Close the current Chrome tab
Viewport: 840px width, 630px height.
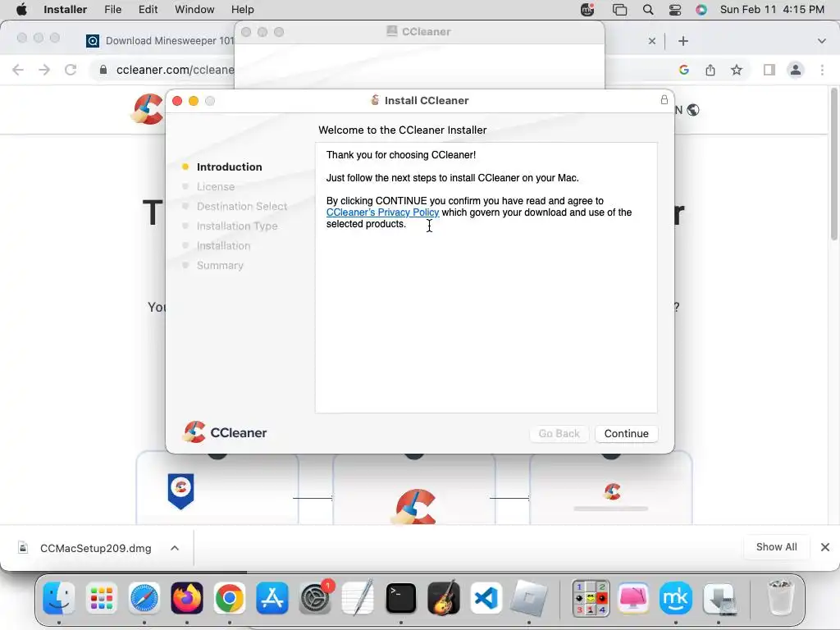(651, 41)
